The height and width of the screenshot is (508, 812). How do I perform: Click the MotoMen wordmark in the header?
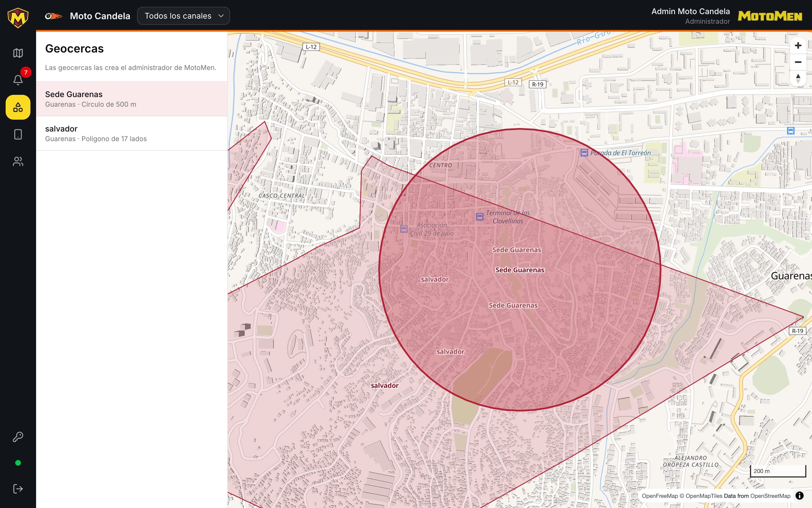coord(770,16)
